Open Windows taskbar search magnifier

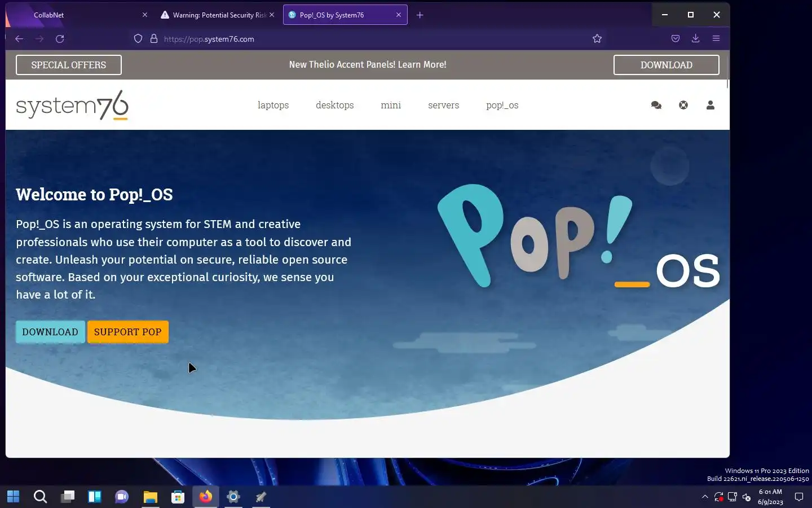pos(40,497)
